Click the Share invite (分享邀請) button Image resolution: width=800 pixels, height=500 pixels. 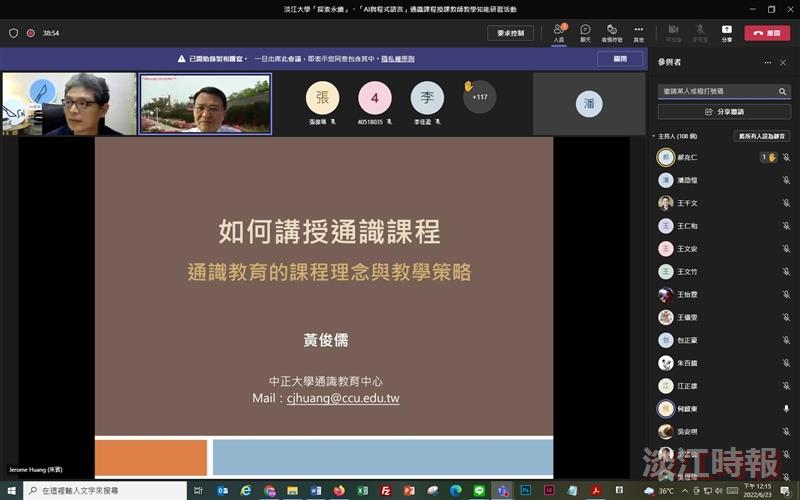click(724, 112)
